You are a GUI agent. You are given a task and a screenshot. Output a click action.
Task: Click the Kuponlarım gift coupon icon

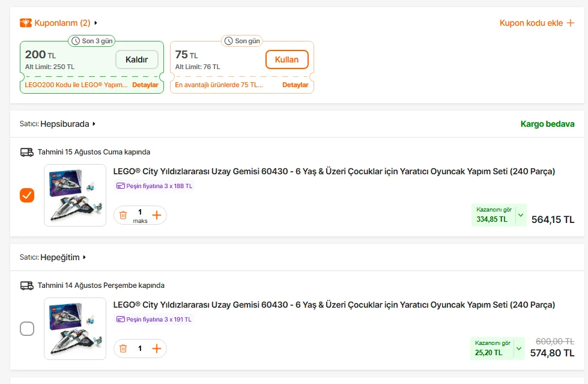(26, 23)
